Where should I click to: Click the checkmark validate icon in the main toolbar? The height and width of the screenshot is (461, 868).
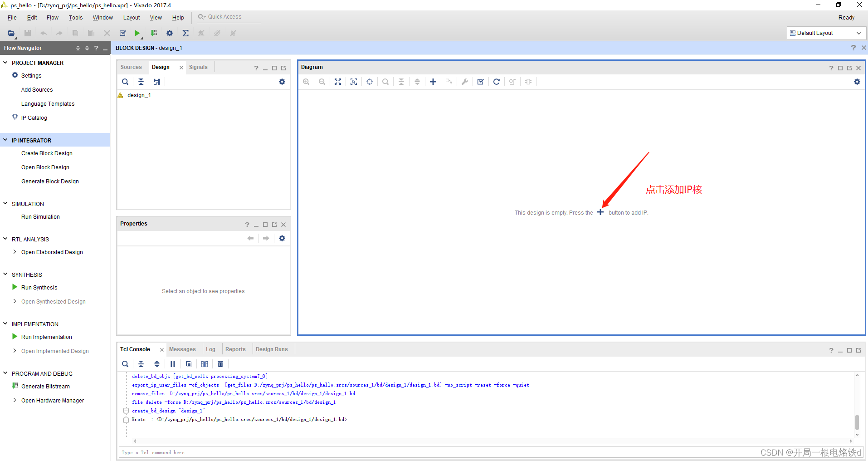(122, 33)
